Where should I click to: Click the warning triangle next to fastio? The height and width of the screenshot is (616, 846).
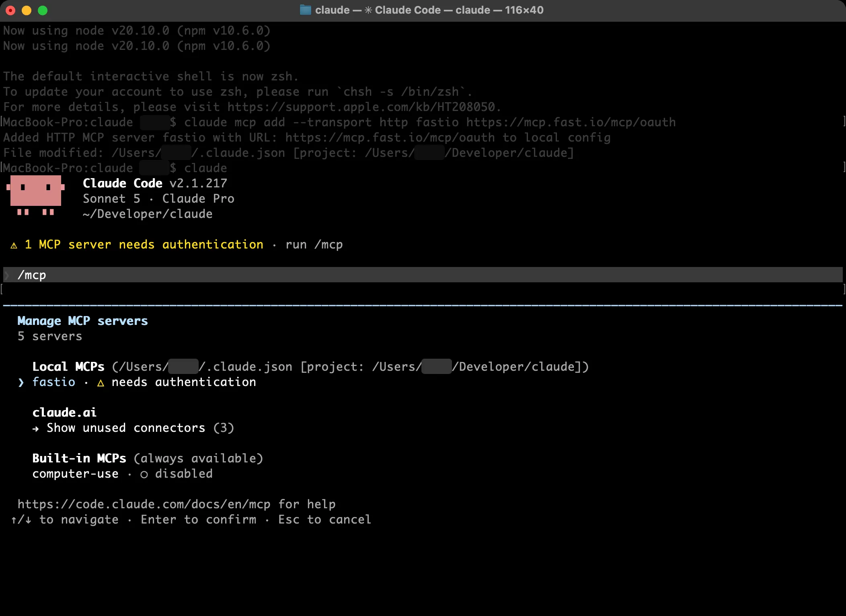[101, 383]
